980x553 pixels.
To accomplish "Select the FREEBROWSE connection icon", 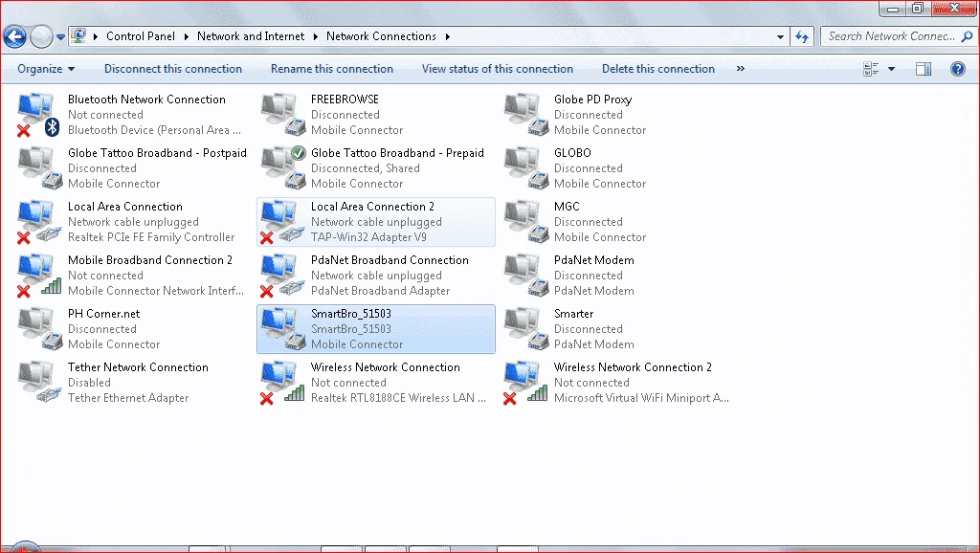I will pos(282,115).
